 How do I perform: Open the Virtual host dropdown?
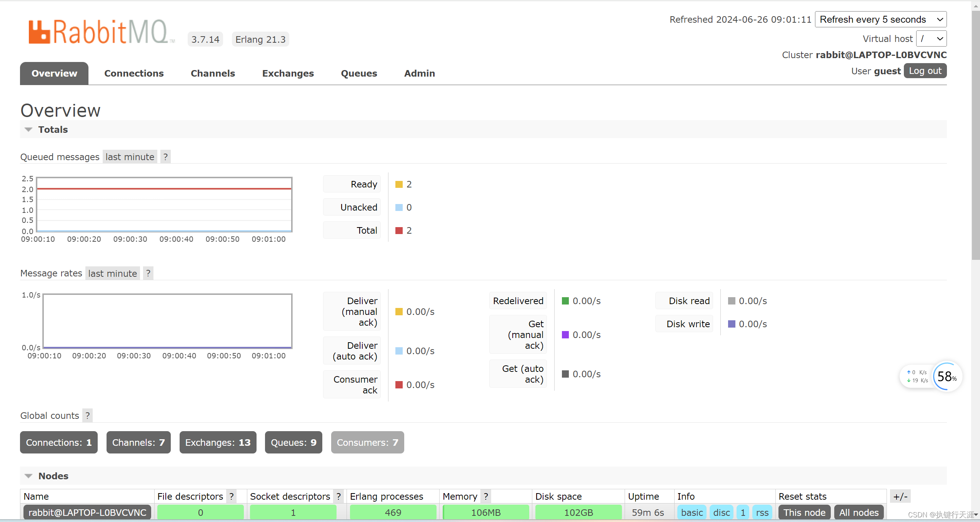coord(931,39)
